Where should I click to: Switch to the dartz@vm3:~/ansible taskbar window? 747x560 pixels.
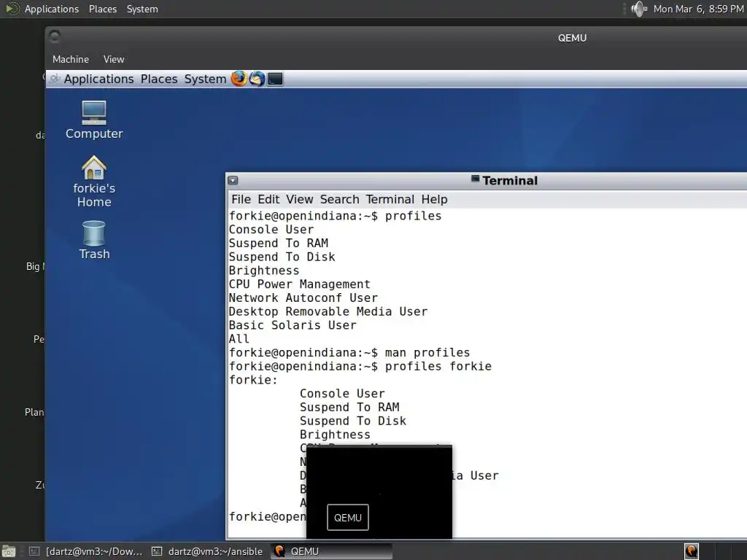coord(207,551)
